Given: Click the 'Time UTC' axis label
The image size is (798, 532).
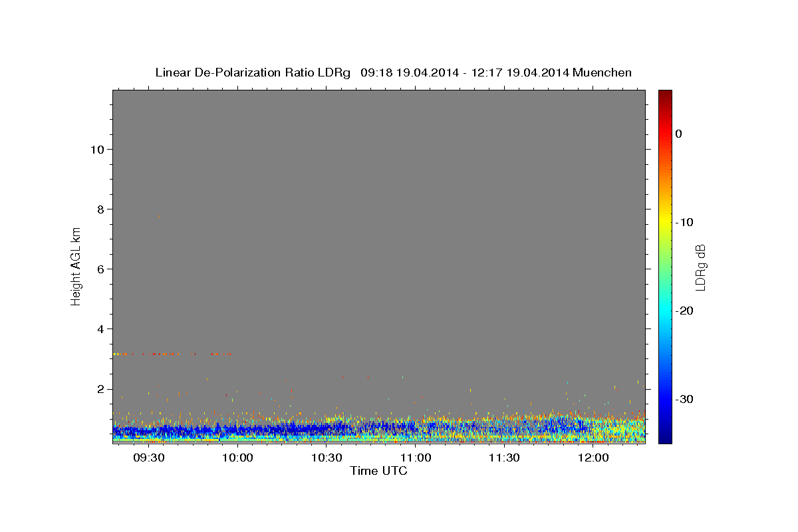Looking at the screenshot, I should 378,471.
